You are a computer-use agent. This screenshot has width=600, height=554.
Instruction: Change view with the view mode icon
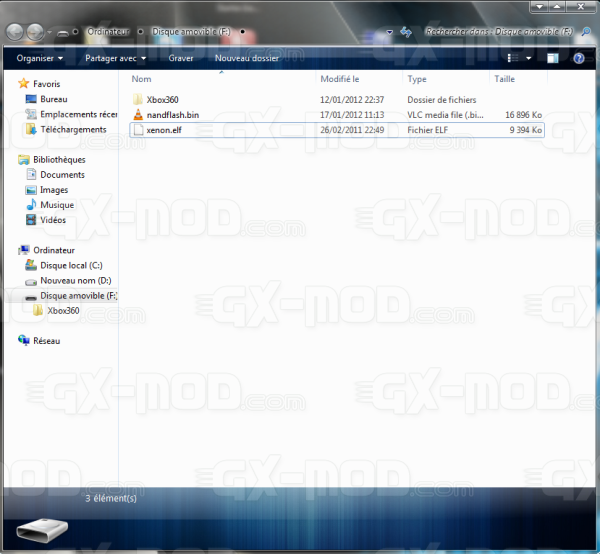[513, 58]
